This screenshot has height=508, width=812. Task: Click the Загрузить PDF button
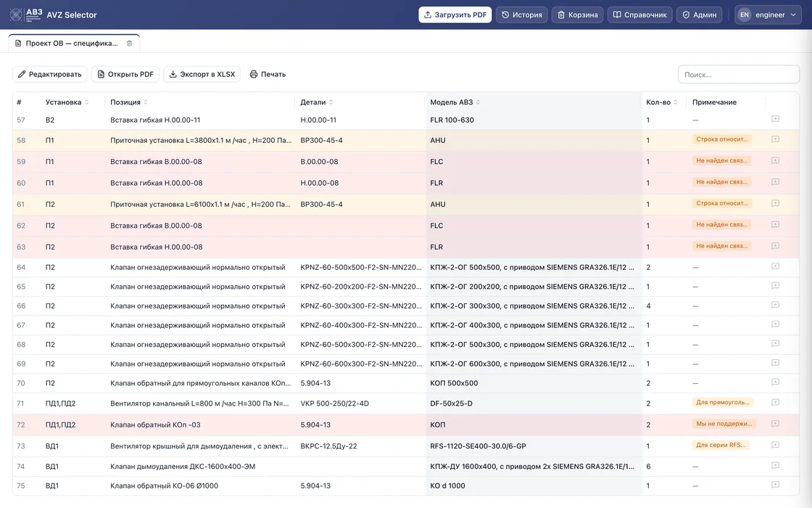455,15
